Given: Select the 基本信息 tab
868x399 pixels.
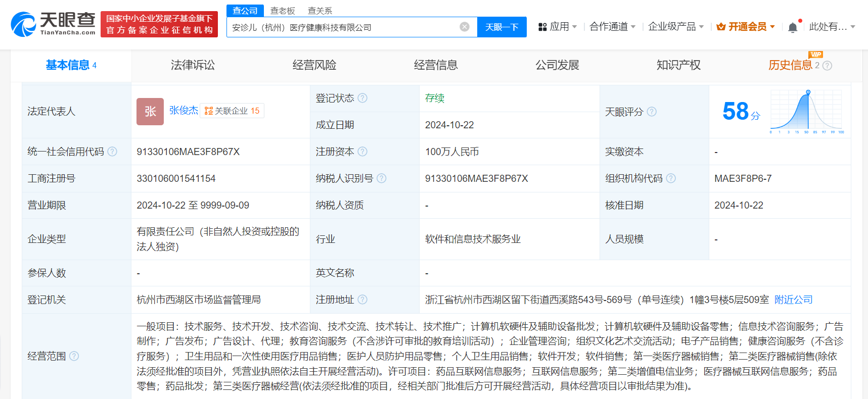Looking at the screenshot, I should [71, 65].
